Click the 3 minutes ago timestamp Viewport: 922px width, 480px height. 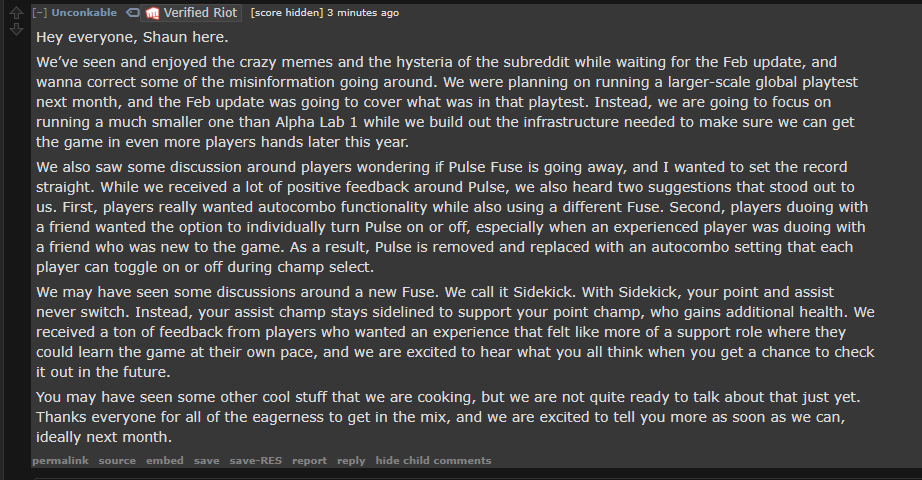pyautogui.click(x=363, y=12)
